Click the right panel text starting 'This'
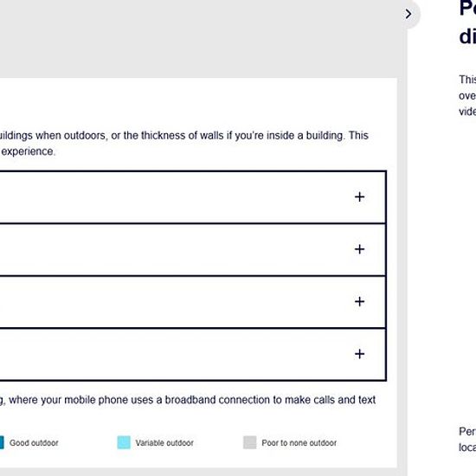 click(467, 95)
